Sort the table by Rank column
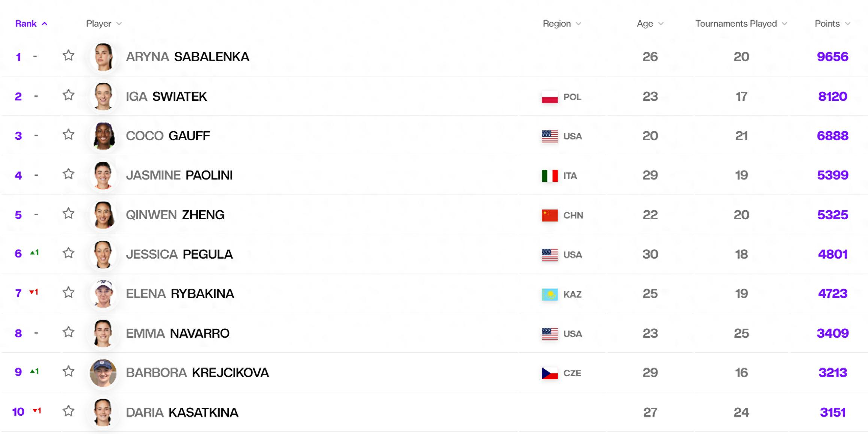The image size is (868, 434). (x=31, y=24)
